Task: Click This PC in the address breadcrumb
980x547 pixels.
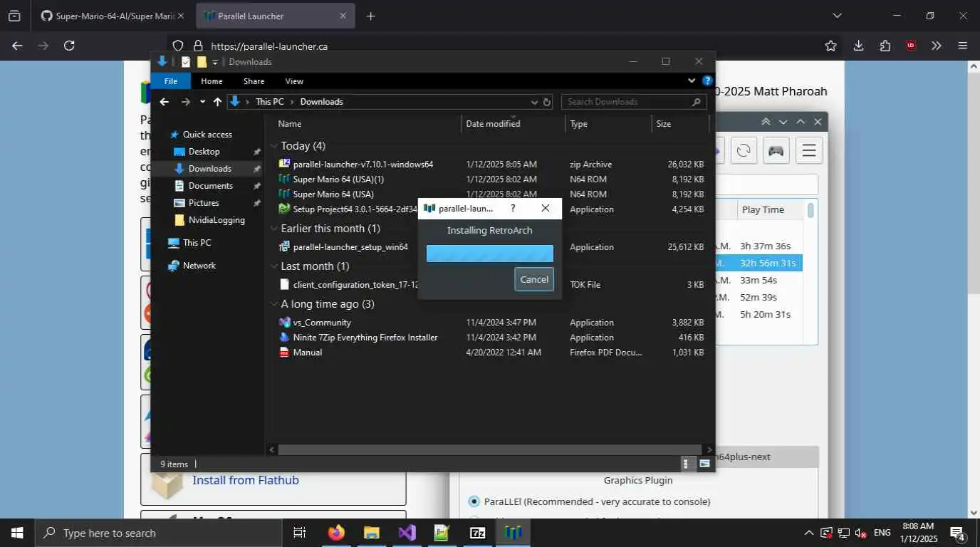Action: (269, 102)
